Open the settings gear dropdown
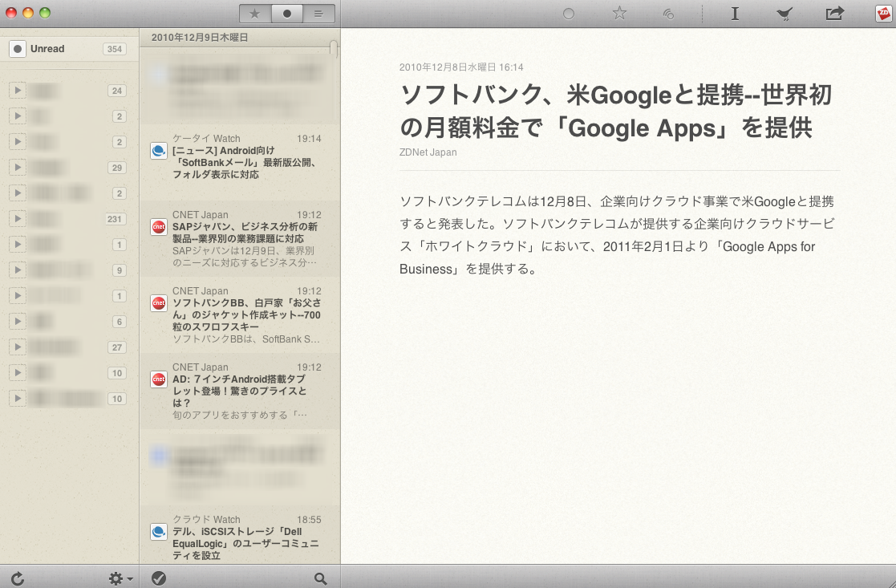Image resolution: width=896 pixels, height=588 pixels. click(x=120, y=578)
